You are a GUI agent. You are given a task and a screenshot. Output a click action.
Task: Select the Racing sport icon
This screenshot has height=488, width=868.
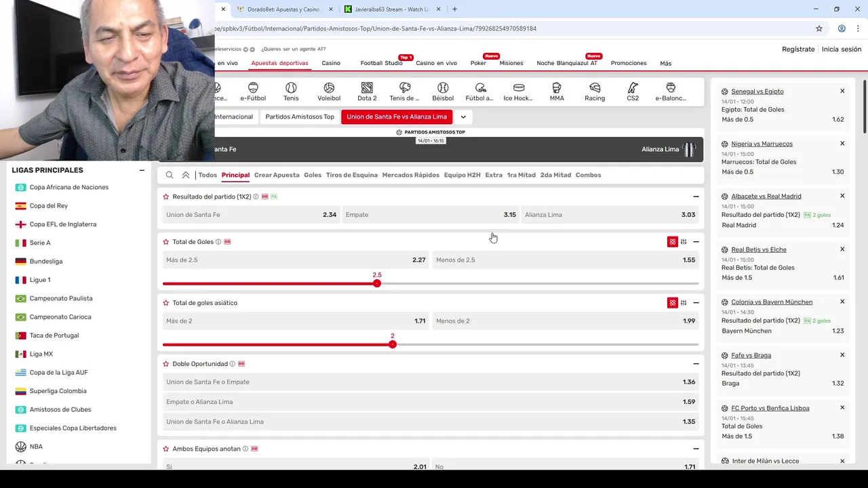(595, 91)
